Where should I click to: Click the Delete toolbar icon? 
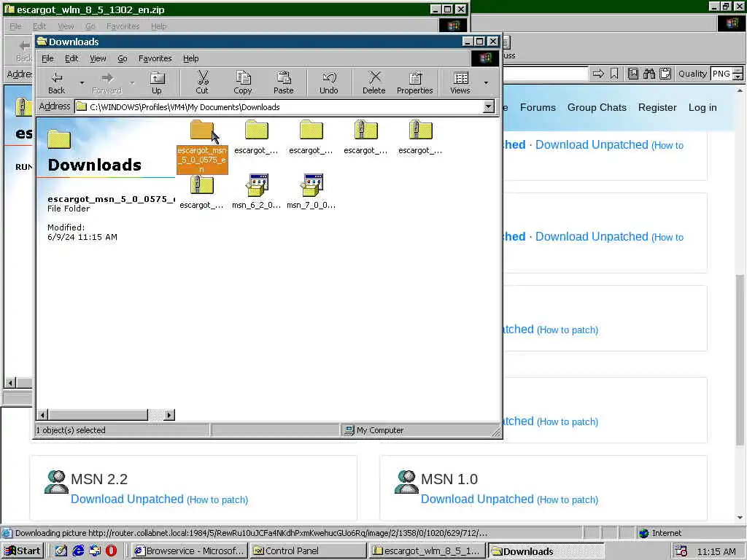[374, 83]
